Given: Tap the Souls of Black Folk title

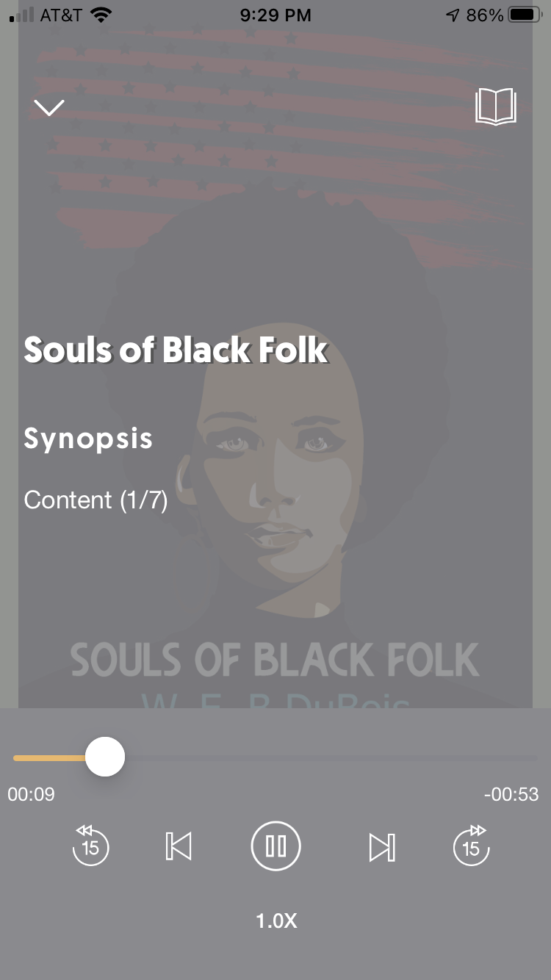Looking at the screenshot, I should (176, 350).
